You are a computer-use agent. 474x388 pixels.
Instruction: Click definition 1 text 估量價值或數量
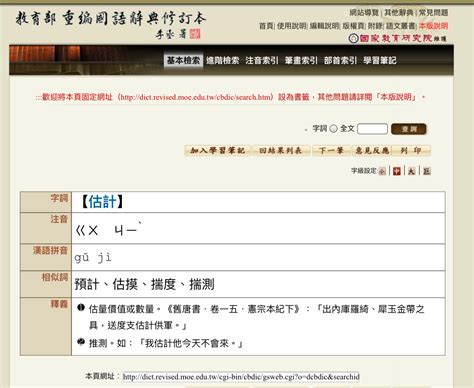click(x=121, y=309)
